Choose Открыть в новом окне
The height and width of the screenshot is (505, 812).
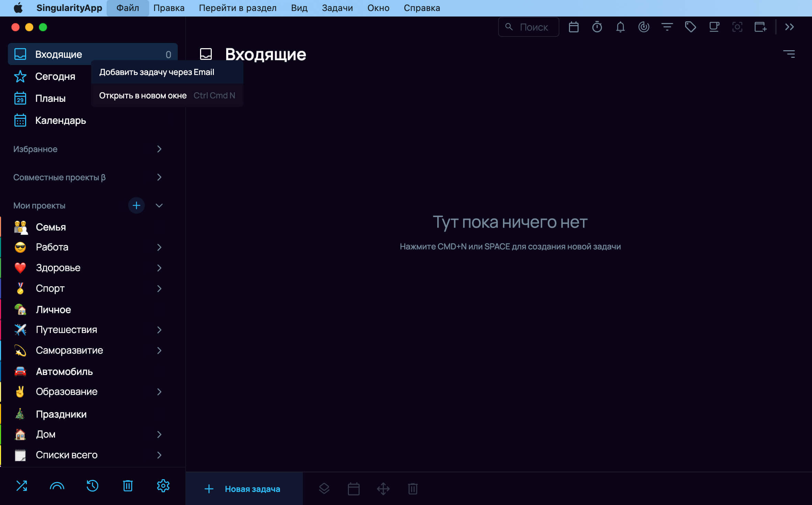click(x=167, y=96)
